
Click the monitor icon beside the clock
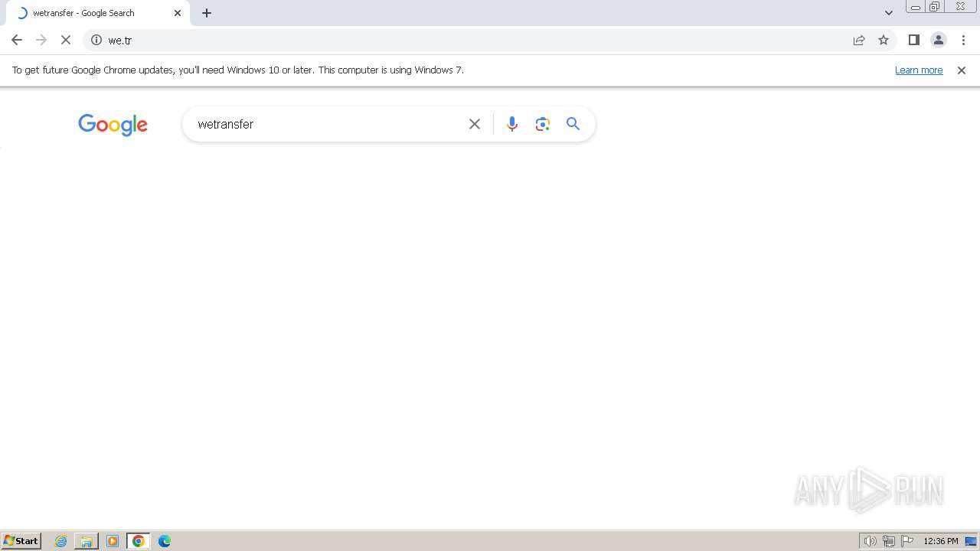(971, 541)
